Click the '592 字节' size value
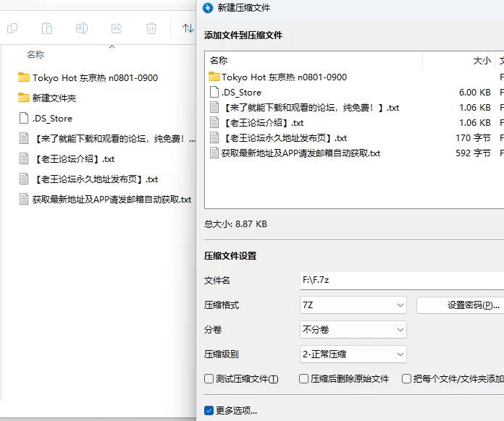The image size is (504, 421). [x=473, y=153]
